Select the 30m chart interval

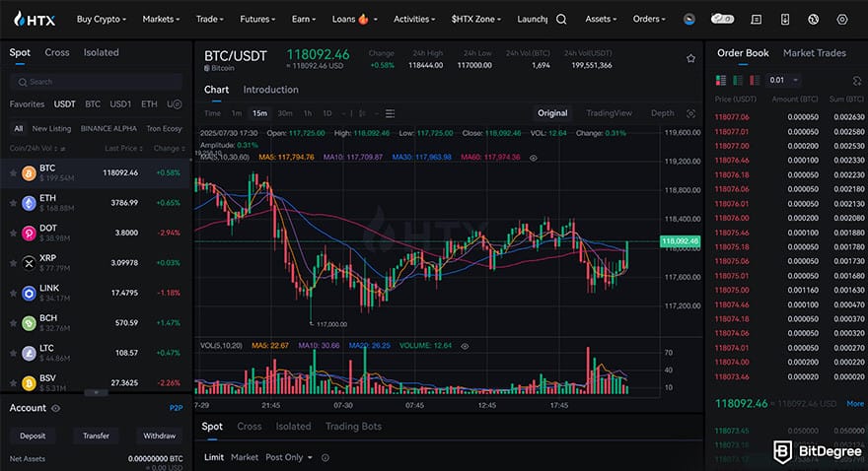pos(285,113)
